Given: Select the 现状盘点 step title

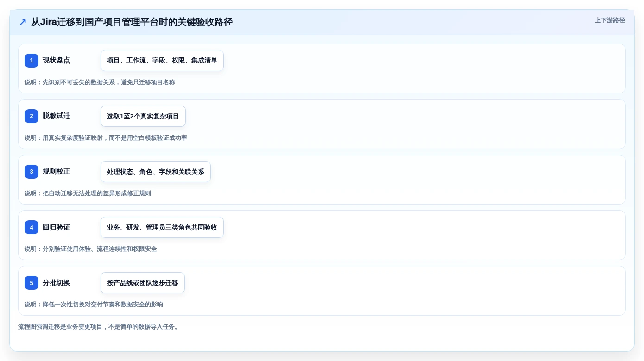Looking at the screenshot, I should pyautogui.click(x=57, y=61).
